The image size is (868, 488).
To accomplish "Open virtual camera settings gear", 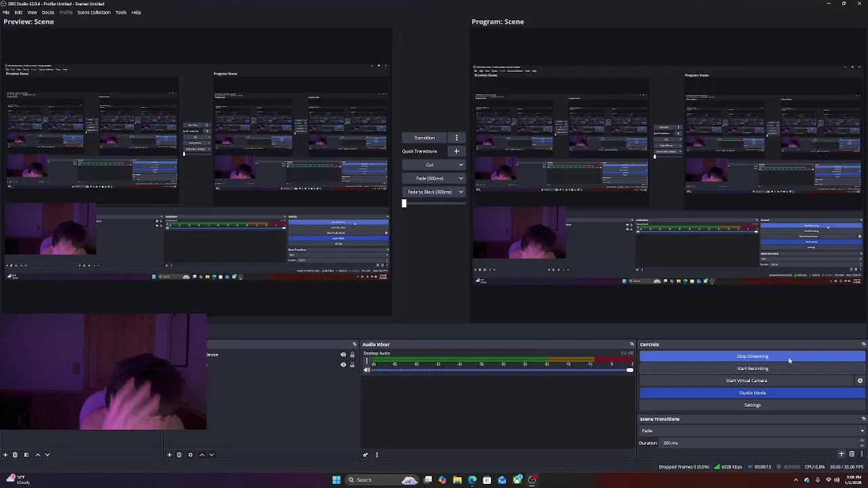I will point(860,381).
